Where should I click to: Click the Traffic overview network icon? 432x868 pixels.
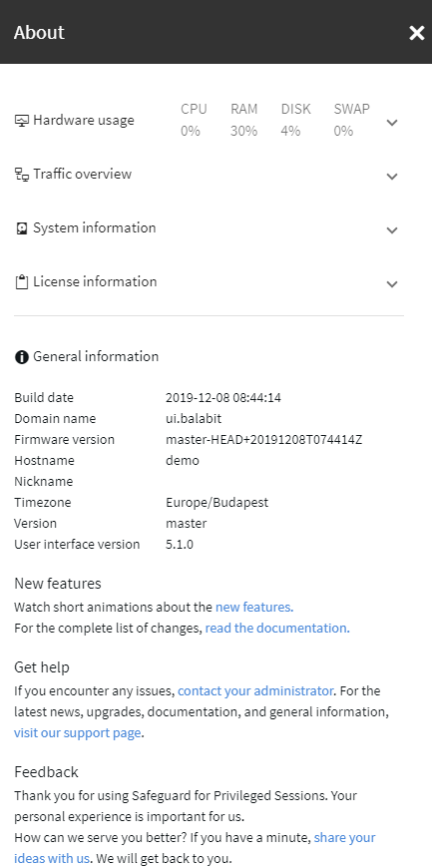tap(22, 175)
